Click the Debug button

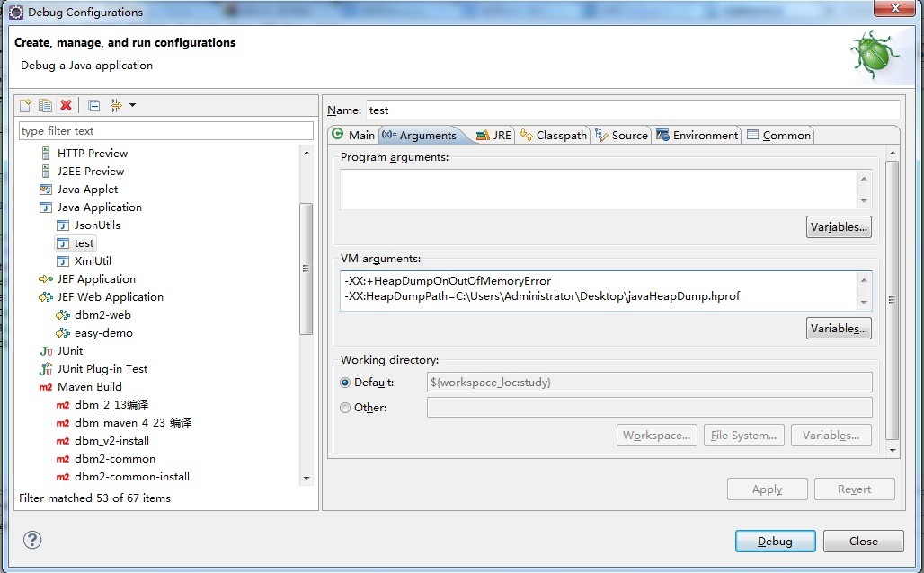(x=775, y=542)
